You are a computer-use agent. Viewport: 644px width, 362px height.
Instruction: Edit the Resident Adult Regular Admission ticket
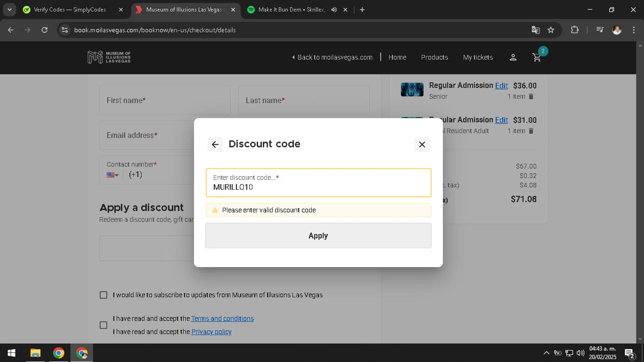pyautogui.click(x=501, y=120)
